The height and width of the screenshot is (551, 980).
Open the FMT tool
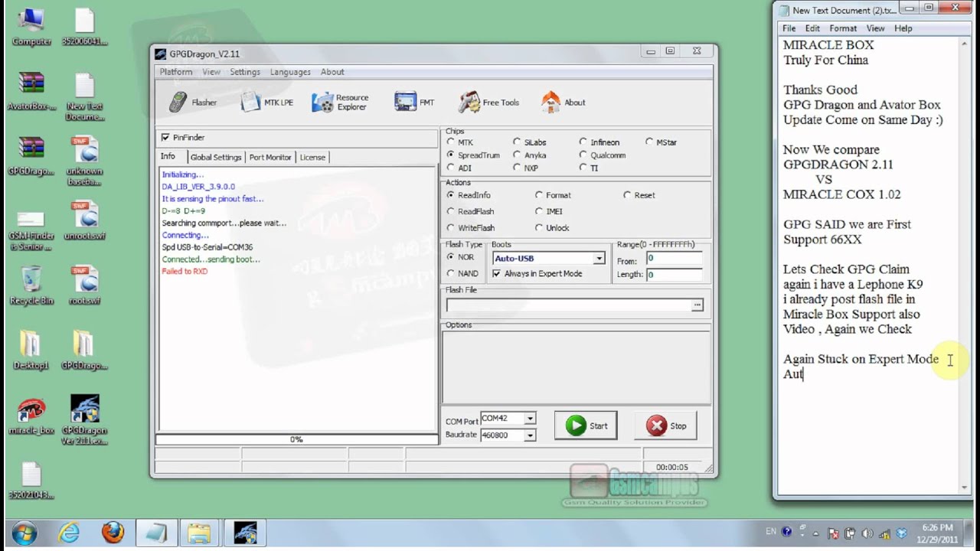click(415, 102)
